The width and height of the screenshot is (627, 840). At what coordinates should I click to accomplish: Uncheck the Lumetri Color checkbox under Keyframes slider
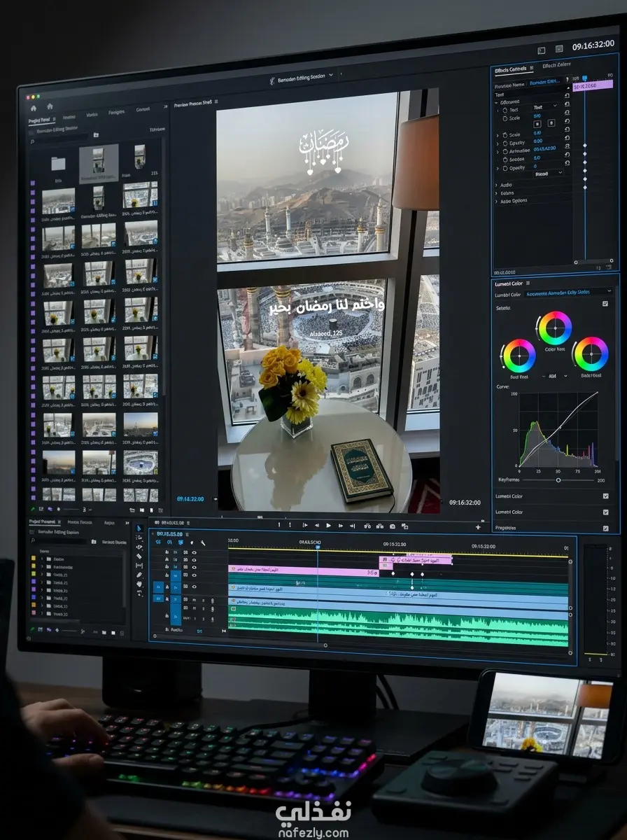pos(605,496)
